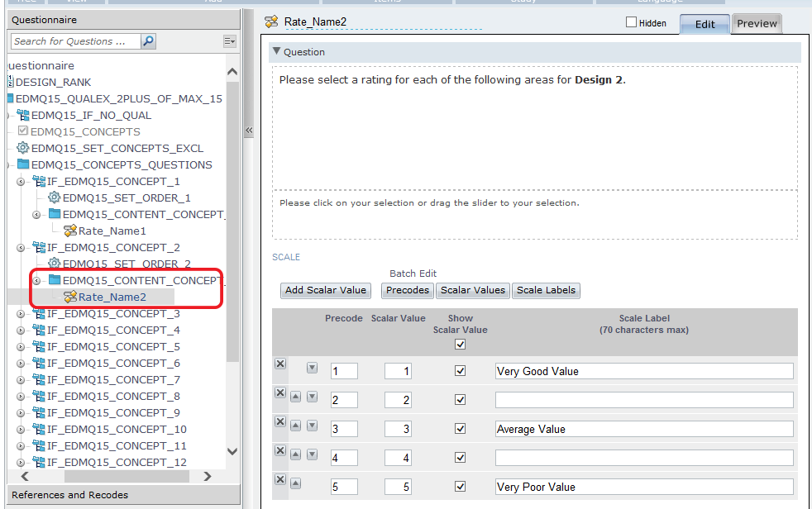Viewport: 812px width, 509px height.
Task: Click the EDMQ15_IF_NO_QUAL condition icon
Action: [x=23, y=115]
